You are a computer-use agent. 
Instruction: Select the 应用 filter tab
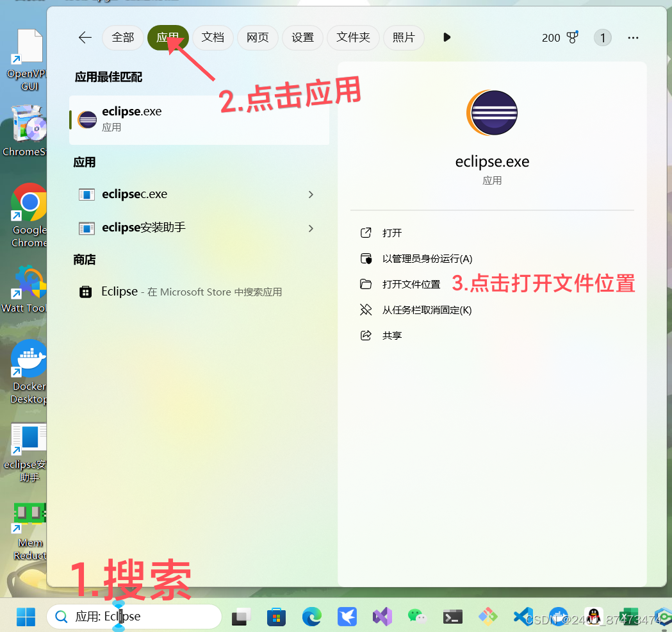(168, 38)
